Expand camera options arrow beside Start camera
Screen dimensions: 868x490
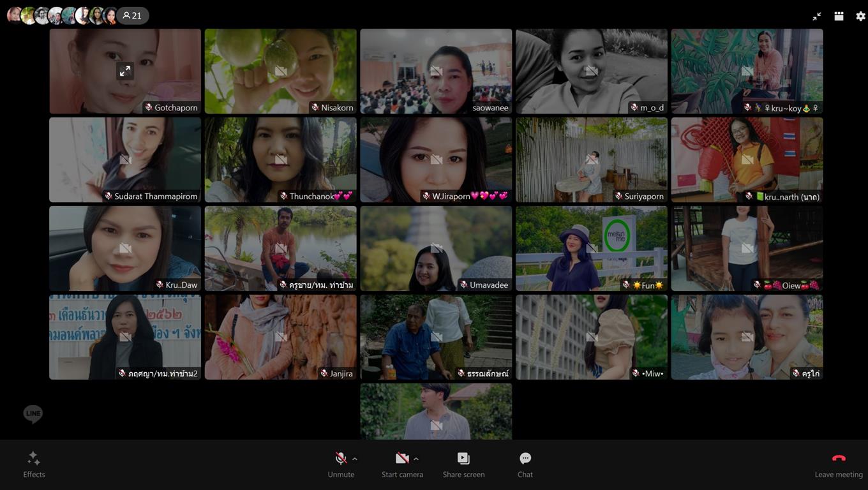click(x=416, y=459)
